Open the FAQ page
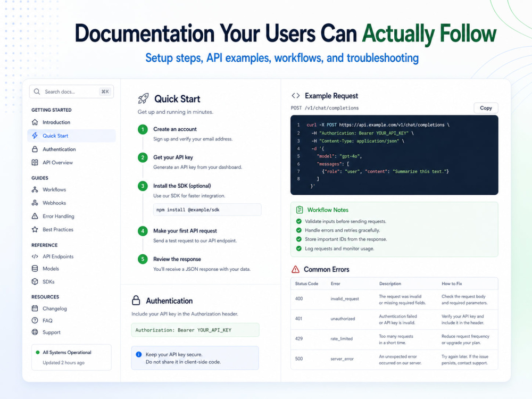Viewport: 532px width, 399px height. pyautogui.click(x=47, y=320)
